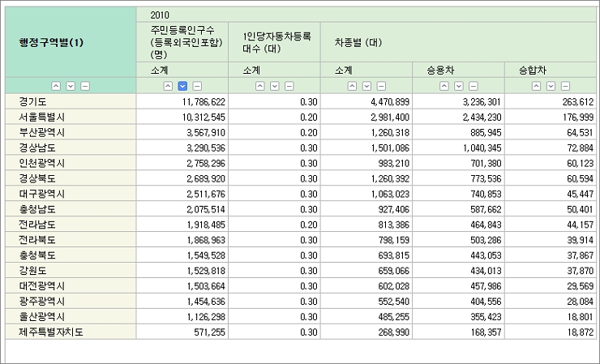Sort 승용차 column descending

click(x=459, y=86)
